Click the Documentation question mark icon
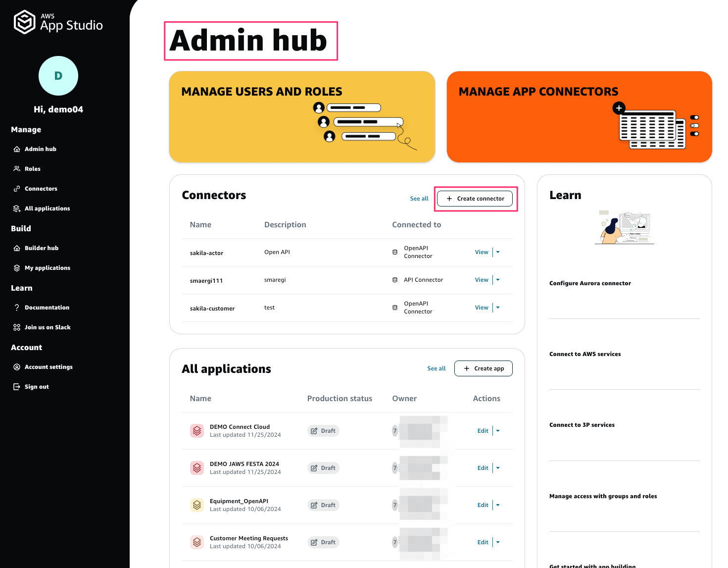 point(17,308)
